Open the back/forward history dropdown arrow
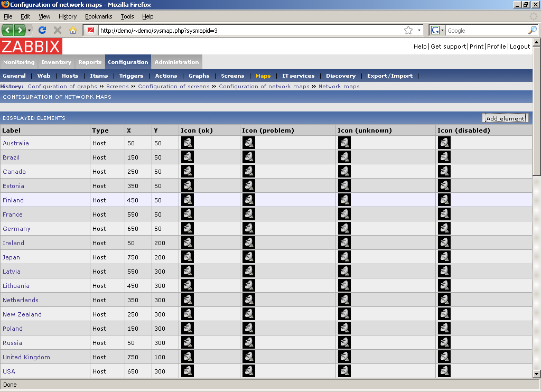Screen dimensions: 541x392 pos(30,30)
